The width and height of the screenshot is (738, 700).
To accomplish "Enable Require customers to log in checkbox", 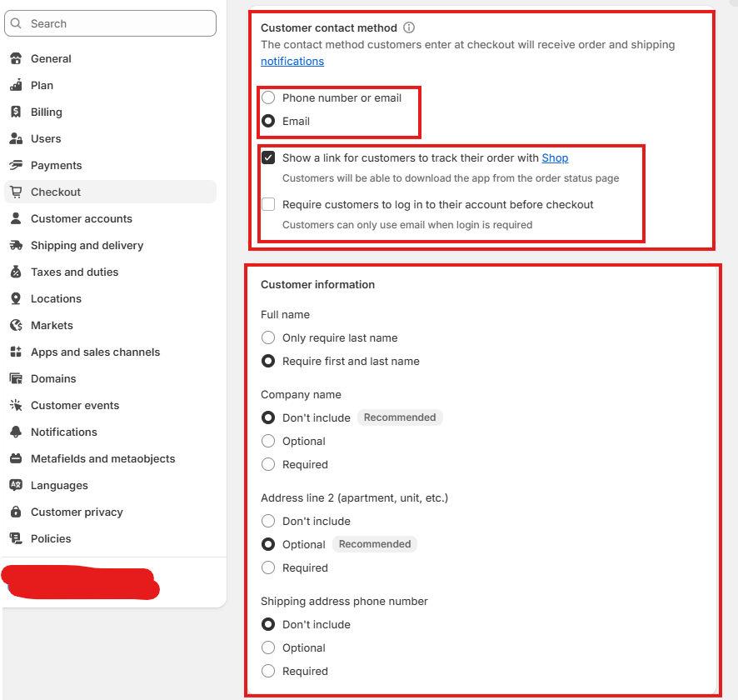I will click(x=268, y=204).
